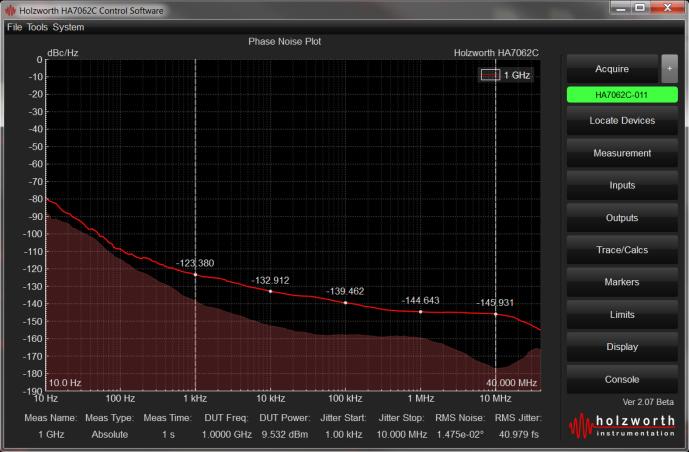Open the File menu

coord(14,27)
